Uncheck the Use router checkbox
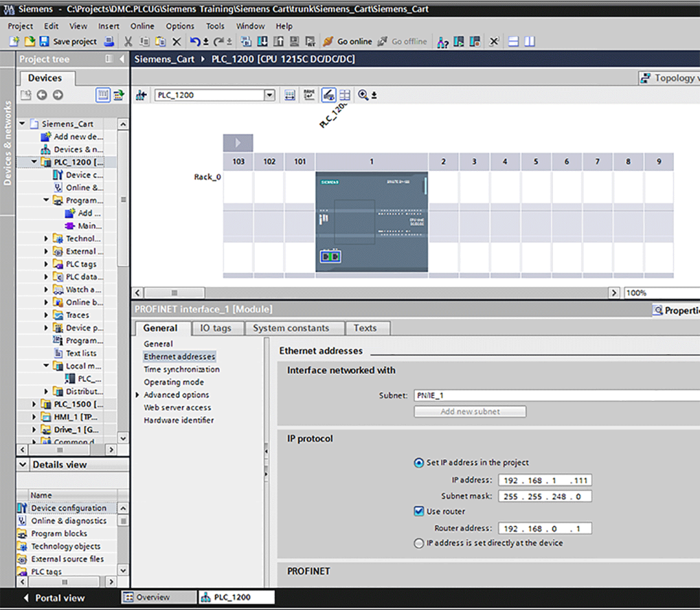 tap(419, 511)
